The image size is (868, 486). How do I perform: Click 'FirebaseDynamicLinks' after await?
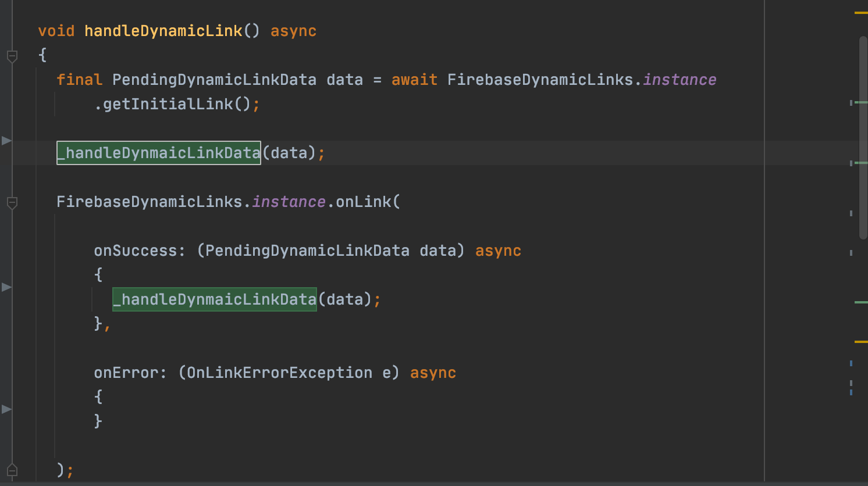coord(540,80)
